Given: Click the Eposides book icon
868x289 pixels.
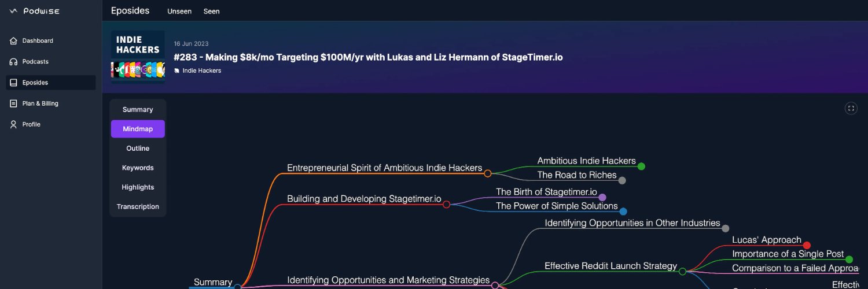Looking at the screenshot, I should click(x=13, y=83).
